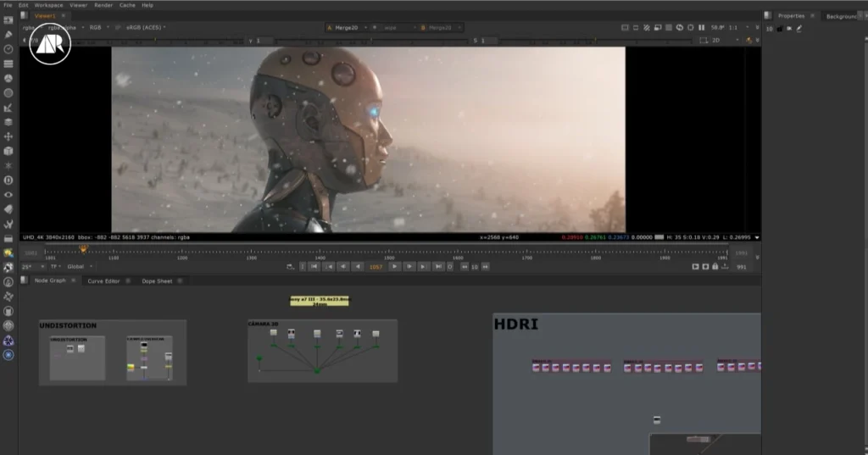Click the HDRI backdrop title
This screenshot has width=868, height=455.
pyautogui.click(x=516, y=324)
